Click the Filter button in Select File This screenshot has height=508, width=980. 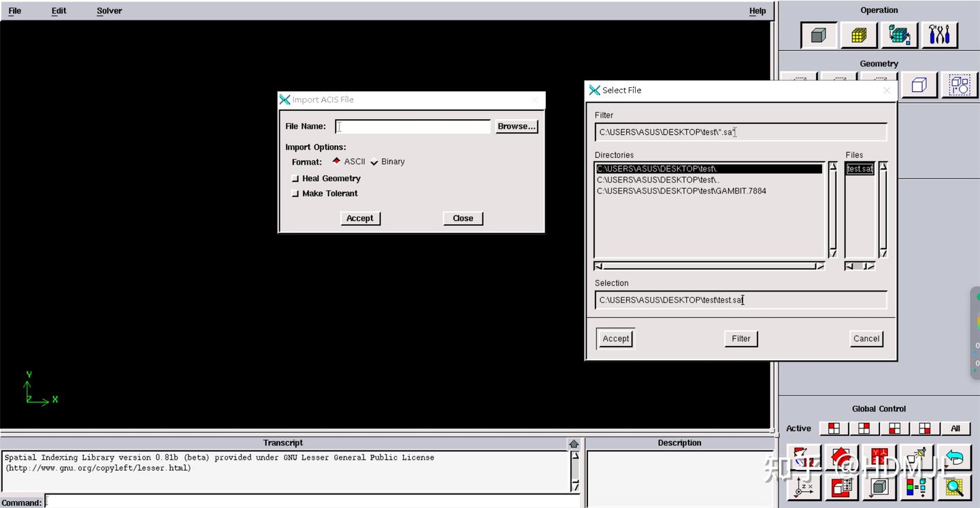pyautogui.click(x=741, y=338)
